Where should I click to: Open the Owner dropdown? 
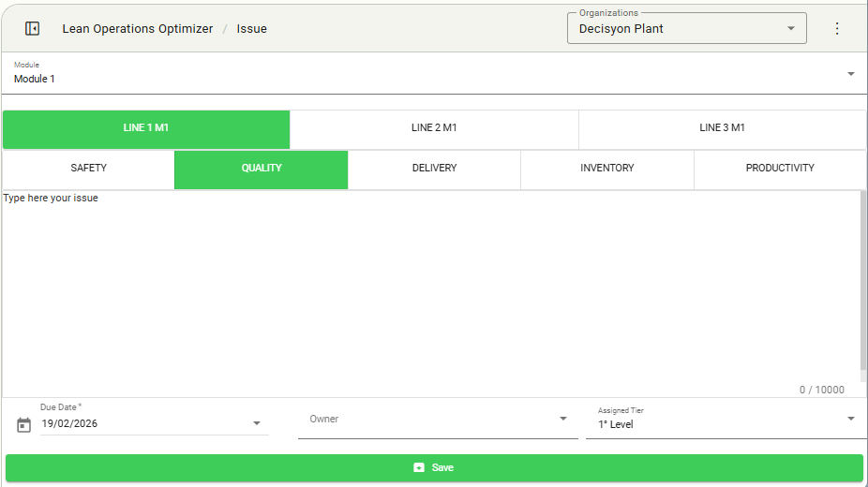[563, 419]
